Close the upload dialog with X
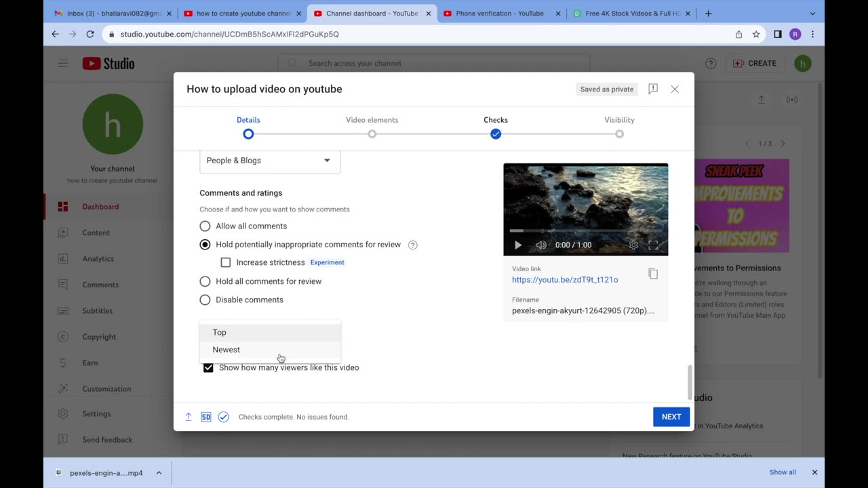This screenshot has height=488, width=868. coord(675,89)
